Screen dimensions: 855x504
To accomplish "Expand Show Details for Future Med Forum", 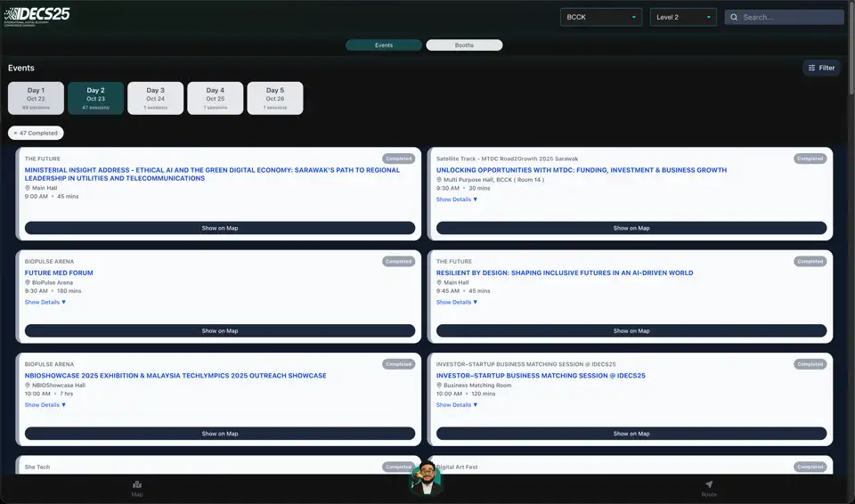I will (45, 302).
